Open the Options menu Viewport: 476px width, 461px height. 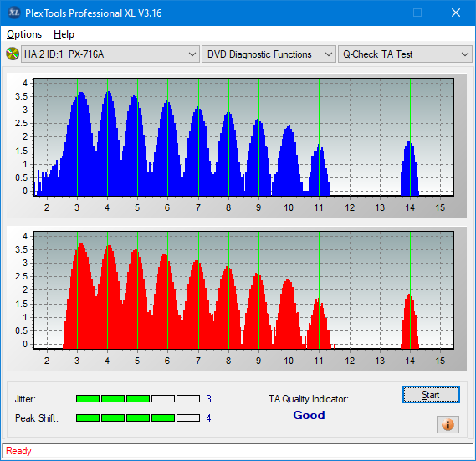click(x=24, y=34)
